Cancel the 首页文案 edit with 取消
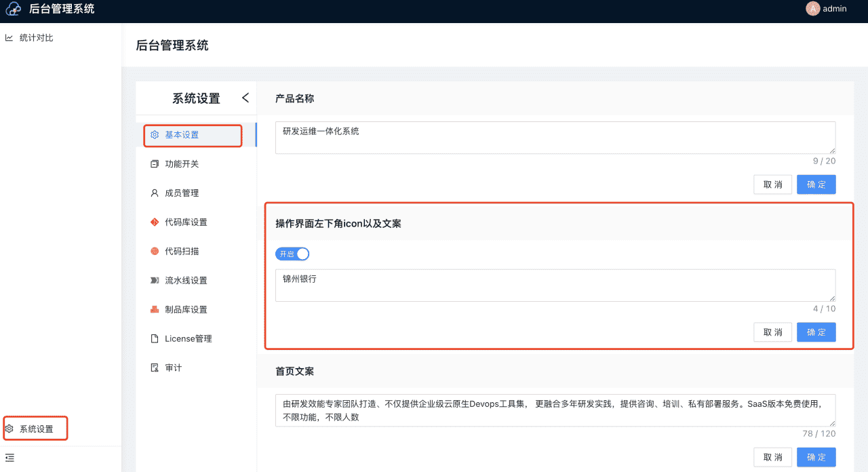This screenshot has height=472, width=868. pos(772,457)
